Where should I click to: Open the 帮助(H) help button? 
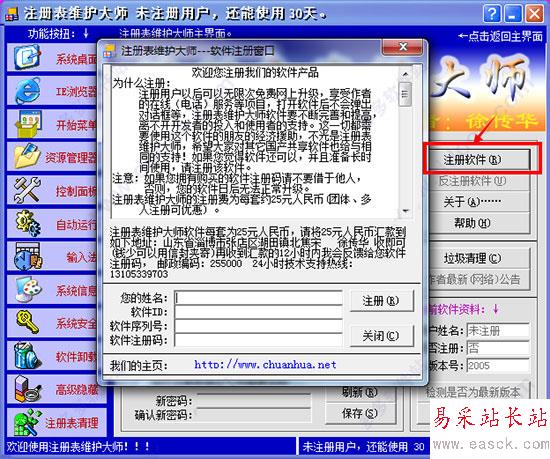[x=479, y=223]
